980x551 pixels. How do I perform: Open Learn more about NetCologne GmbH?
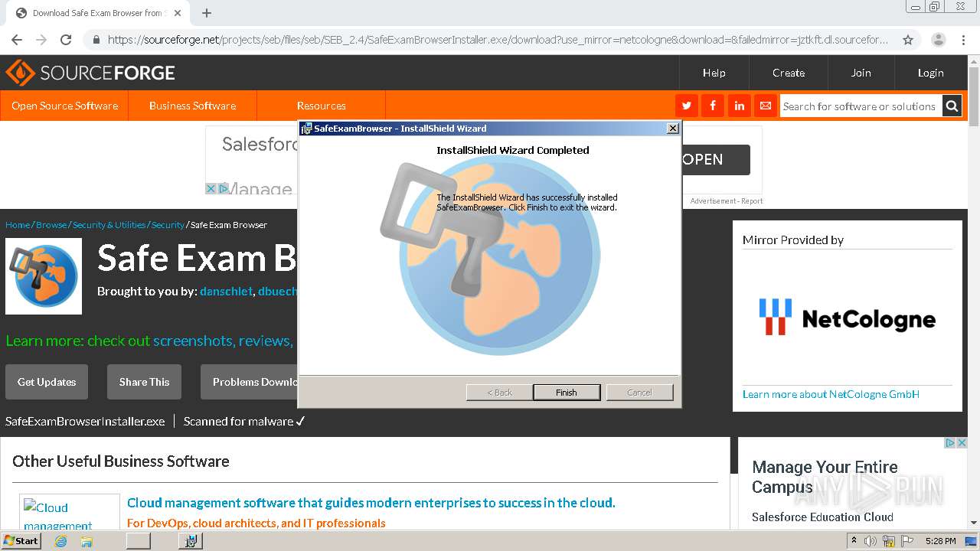coord(831,394)
